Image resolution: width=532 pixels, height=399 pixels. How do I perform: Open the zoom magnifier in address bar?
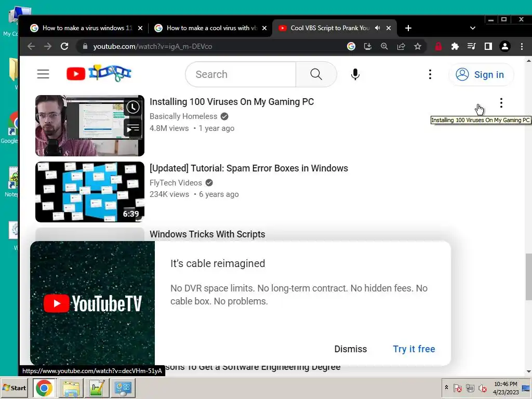(x=384, y=46)
